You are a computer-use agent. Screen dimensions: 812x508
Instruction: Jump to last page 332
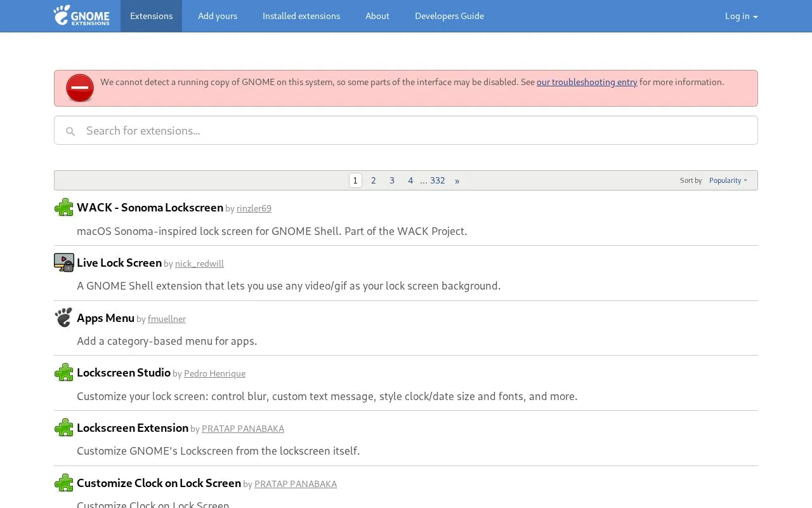438,180
